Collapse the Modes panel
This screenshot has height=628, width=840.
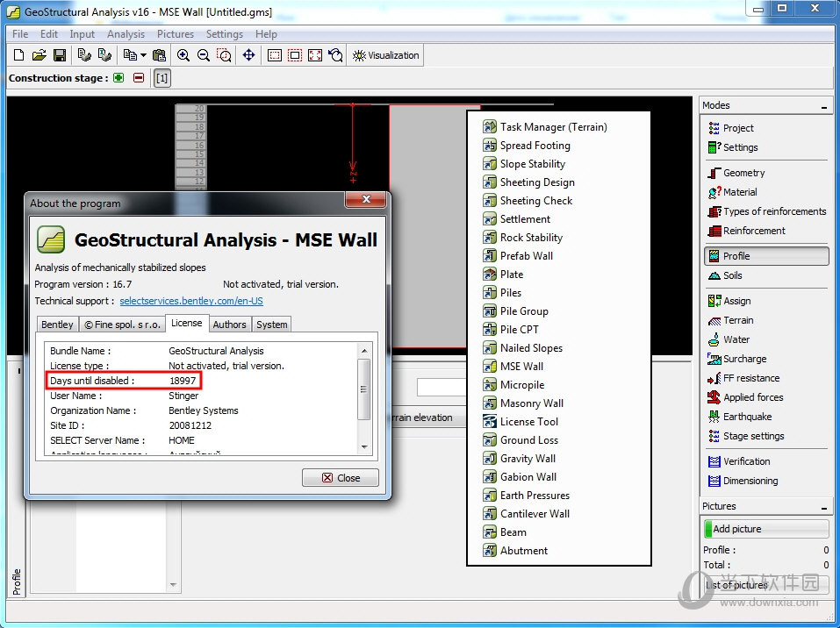pos(824,106)
